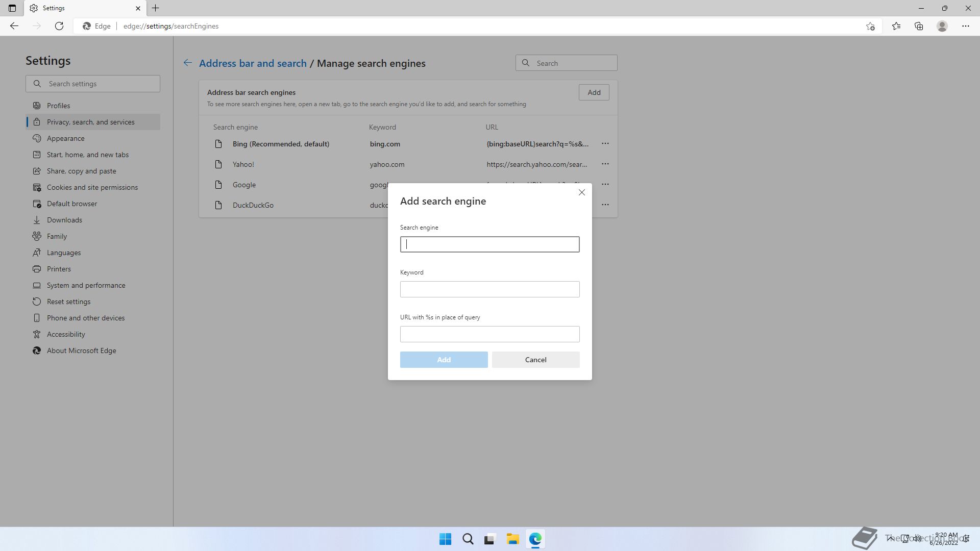Open System and performance settings
This screenshot has width=980, height=551.
[x=93, y=285]
